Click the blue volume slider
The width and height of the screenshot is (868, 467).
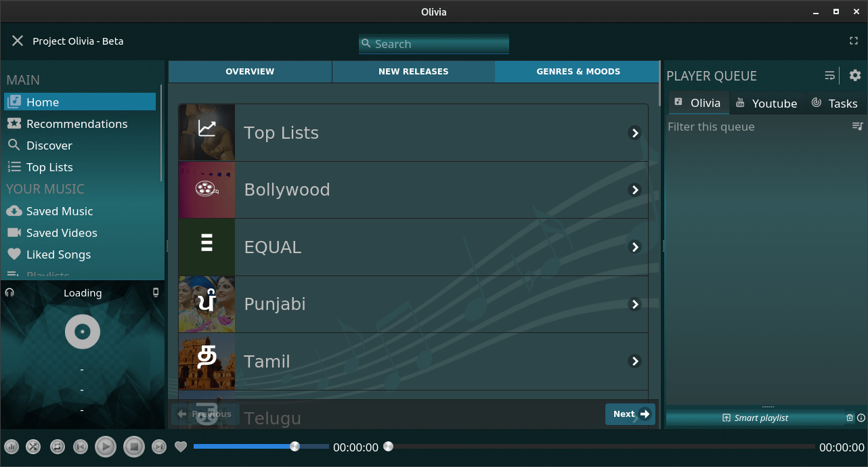click(244, 447)
